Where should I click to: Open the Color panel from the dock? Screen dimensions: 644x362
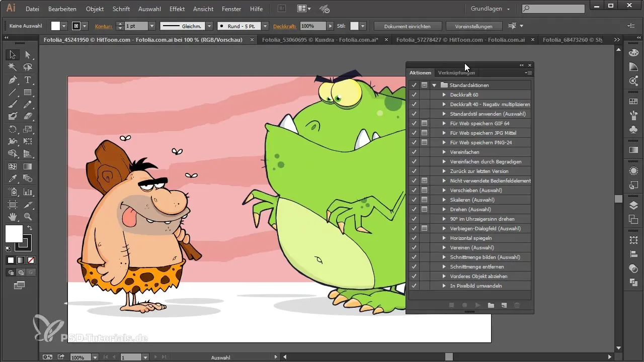pyautogui.click(x=633, y=53)
